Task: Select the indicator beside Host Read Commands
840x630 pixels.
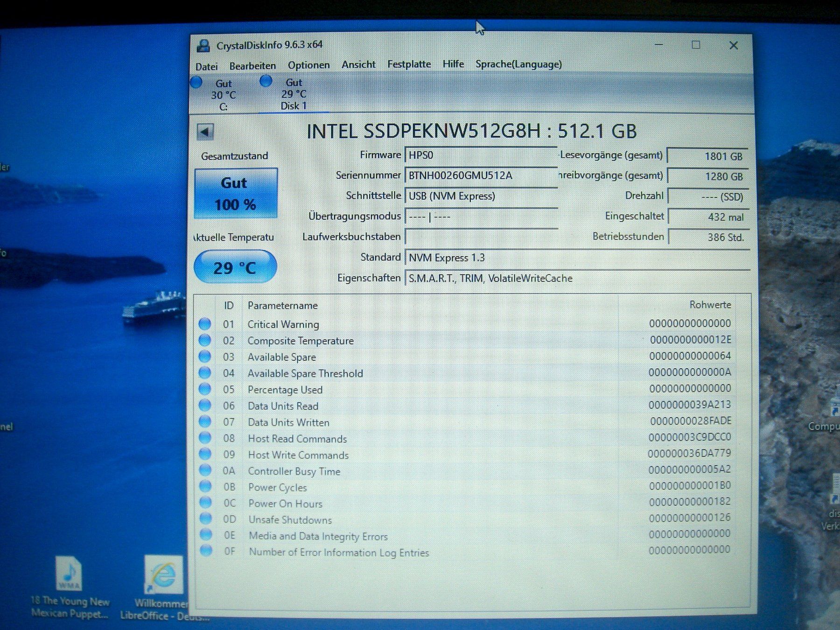Action: pos(205,437)
